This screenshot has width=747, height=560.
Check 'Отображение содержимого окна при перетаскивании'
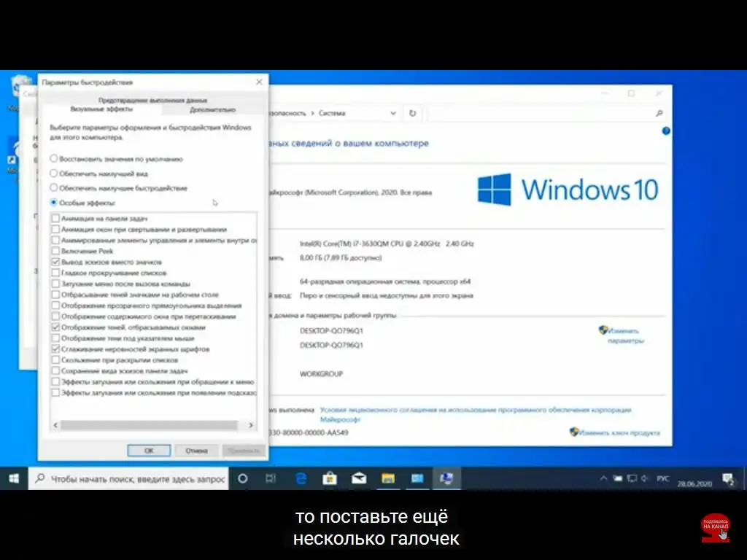(55, 316)
